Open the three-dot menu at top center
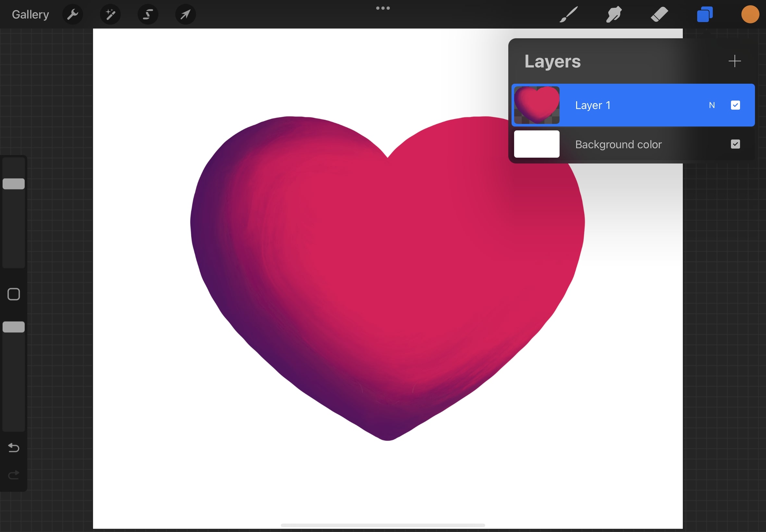This screenshot has width=766, height=532. [x=383, y=8]
